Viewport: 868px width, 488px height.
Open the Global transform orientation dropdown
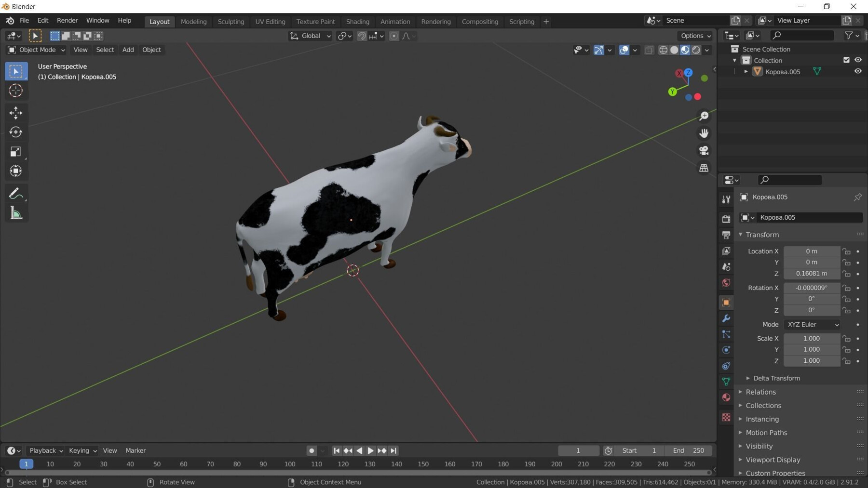[x=310, y=36]
